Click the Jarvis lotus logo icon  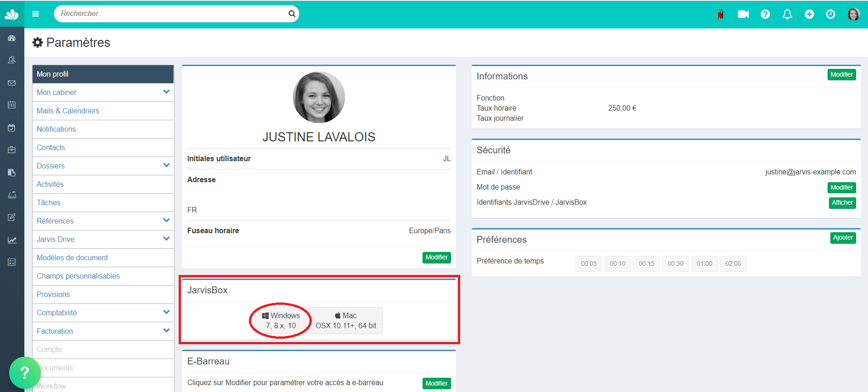[x=11, y=15]
